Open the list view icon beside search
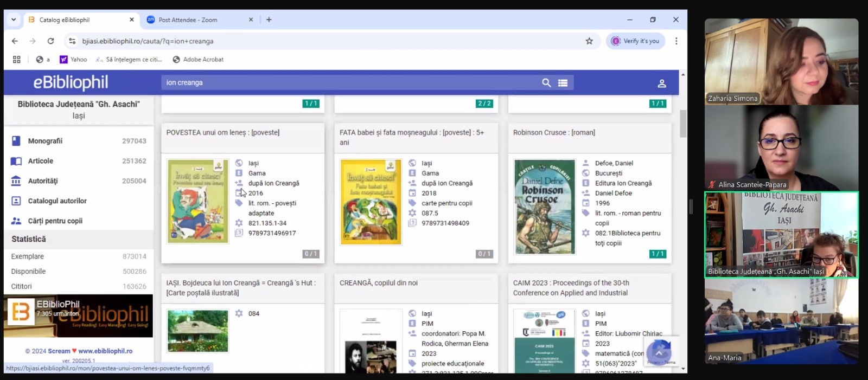 point(563,83)
